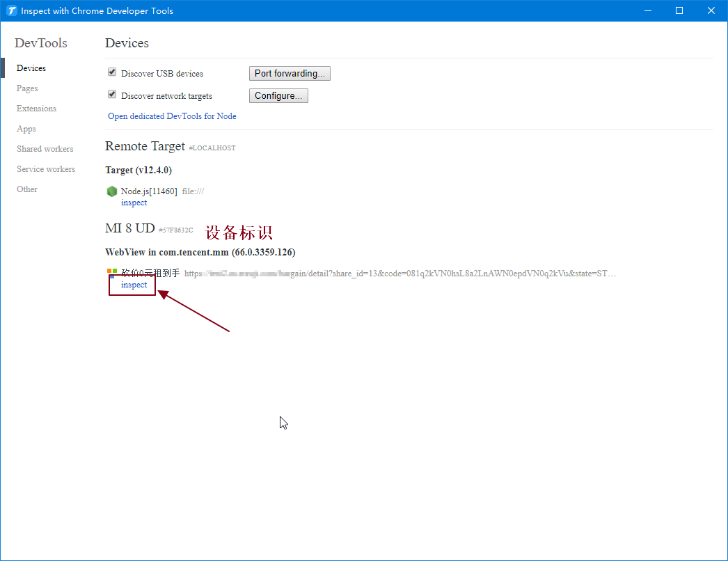Click the #LOCALHOST label
The image size is (728, 561).
point(212,148)
